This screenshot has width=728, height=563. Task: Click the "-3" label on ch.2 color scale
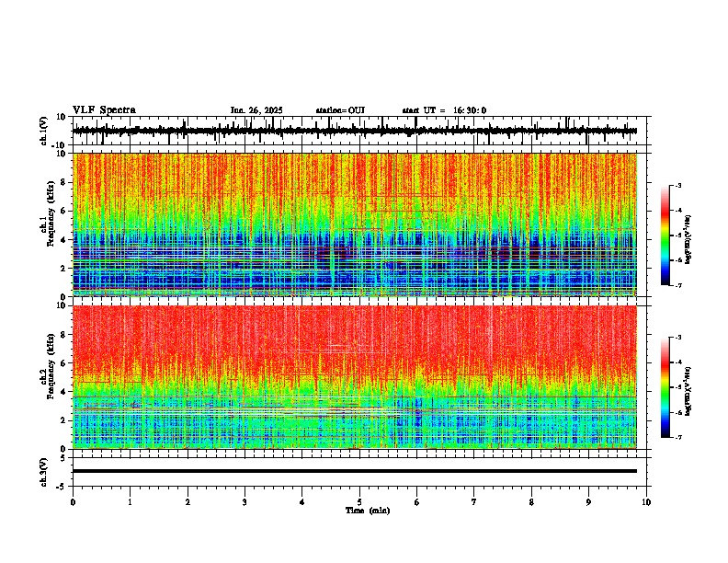tap(678, 338)
